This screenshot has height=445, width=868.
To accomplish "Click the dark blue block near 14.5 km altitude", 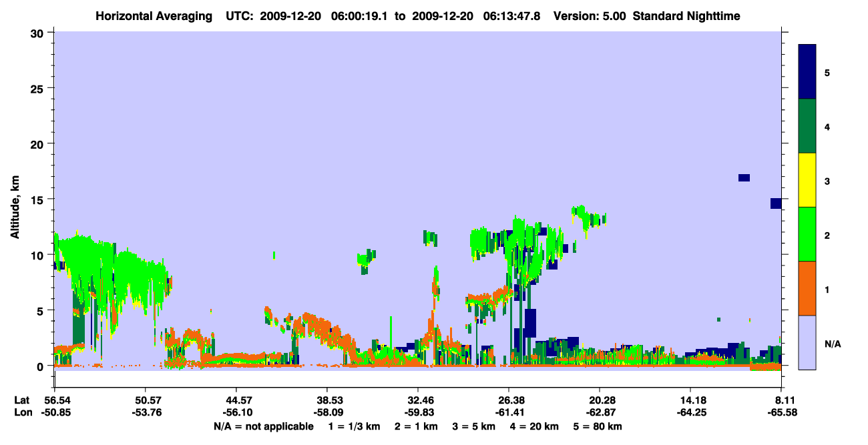I will pyautogui.click(x=776, y=203).
